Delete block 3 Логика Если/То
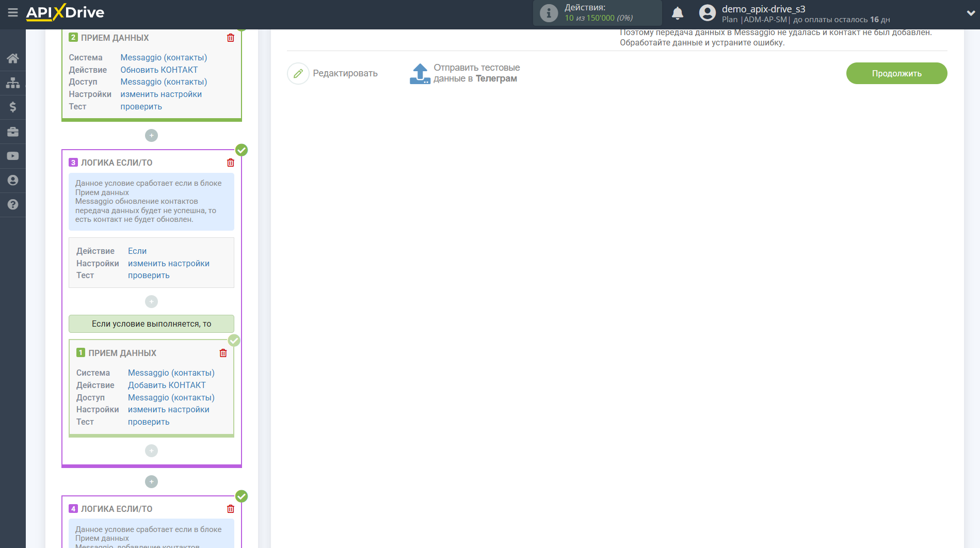 [x=231, y=163]
